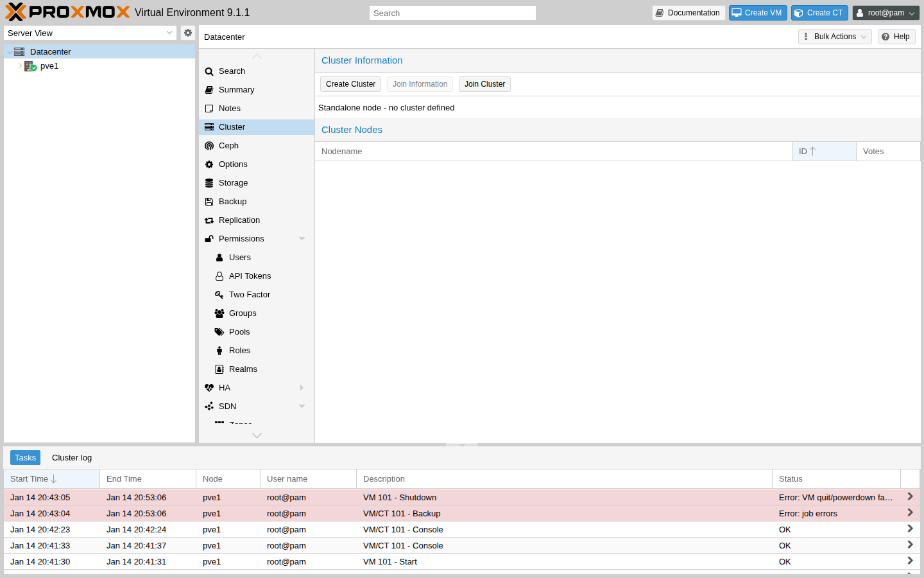Select the Storage database icon
This screenshot has width=924, height=578.
[209, 183]
